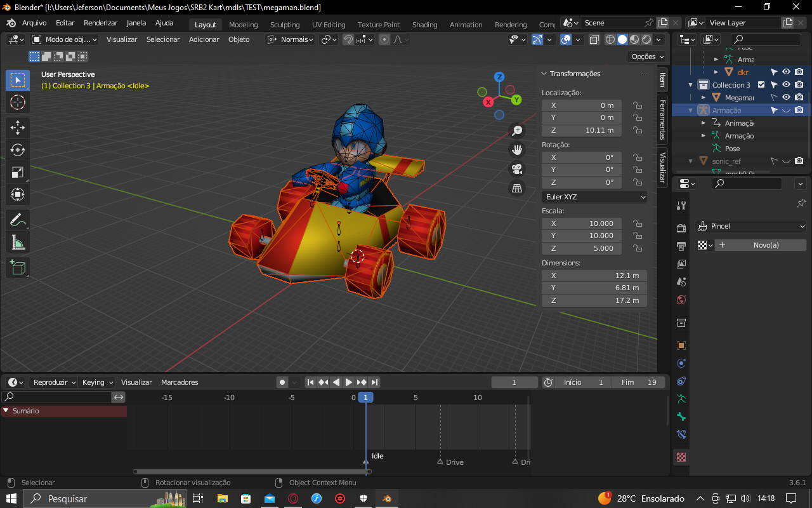
Task: Play animation forward in timeline
Action: point(348,382)
